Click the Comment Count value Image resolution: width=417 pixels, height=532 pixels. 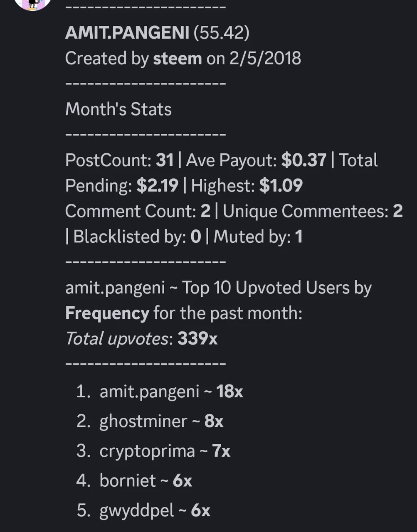(205, 211)
